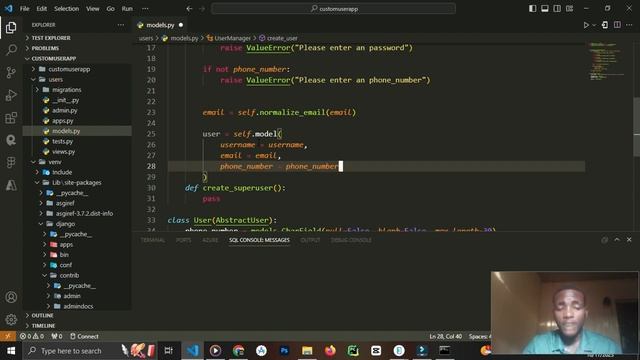Click the Connect status bar button
The height and width of the screenshot is (360, 640).
tap(84, 336)
